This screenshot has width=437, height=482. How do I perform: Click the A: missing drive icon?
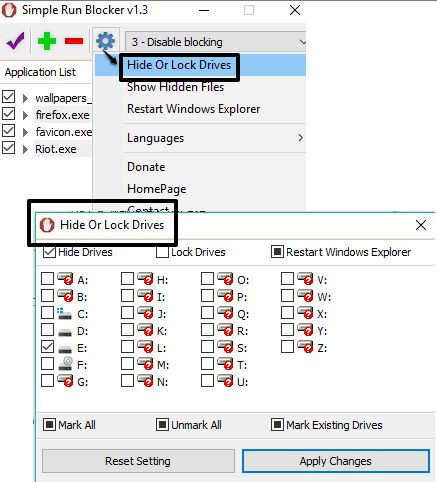65,279
